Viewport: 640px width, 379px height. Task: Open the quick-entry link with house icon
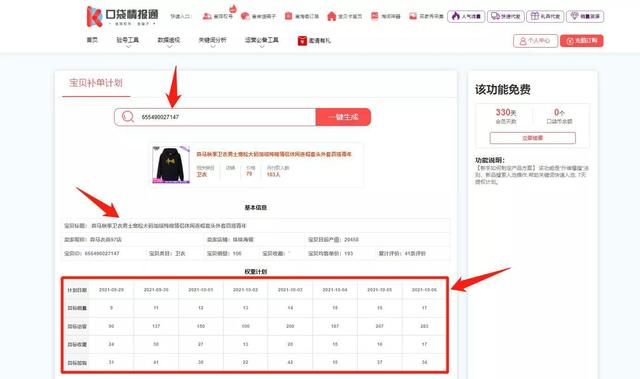(344, 16)
